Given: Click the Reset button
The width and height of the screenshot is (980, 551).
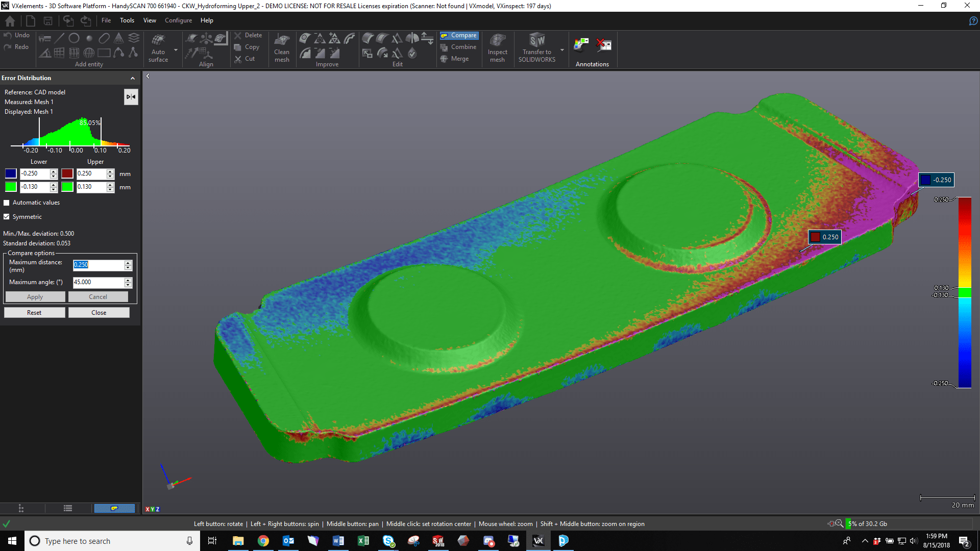Looking at the screenshot, I should coord(34,313).
